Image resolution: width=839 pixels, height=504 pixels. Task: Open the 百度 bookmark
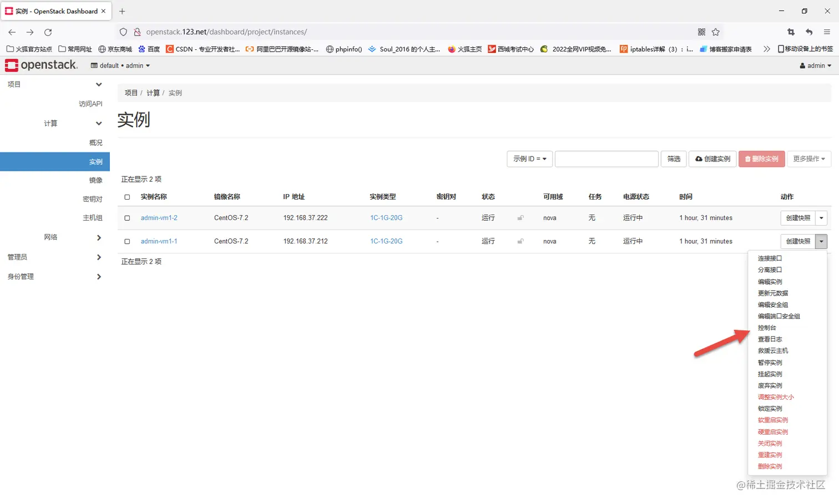pos(149,49)
